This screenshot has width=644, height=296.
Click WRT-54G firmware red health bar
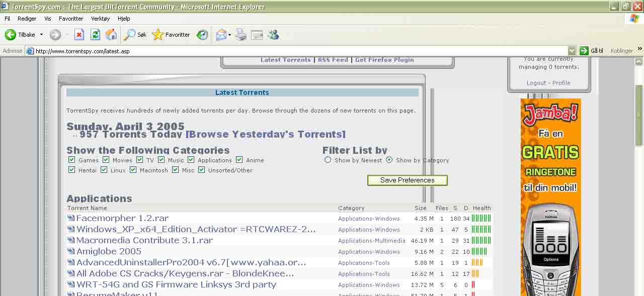(473, 284)
